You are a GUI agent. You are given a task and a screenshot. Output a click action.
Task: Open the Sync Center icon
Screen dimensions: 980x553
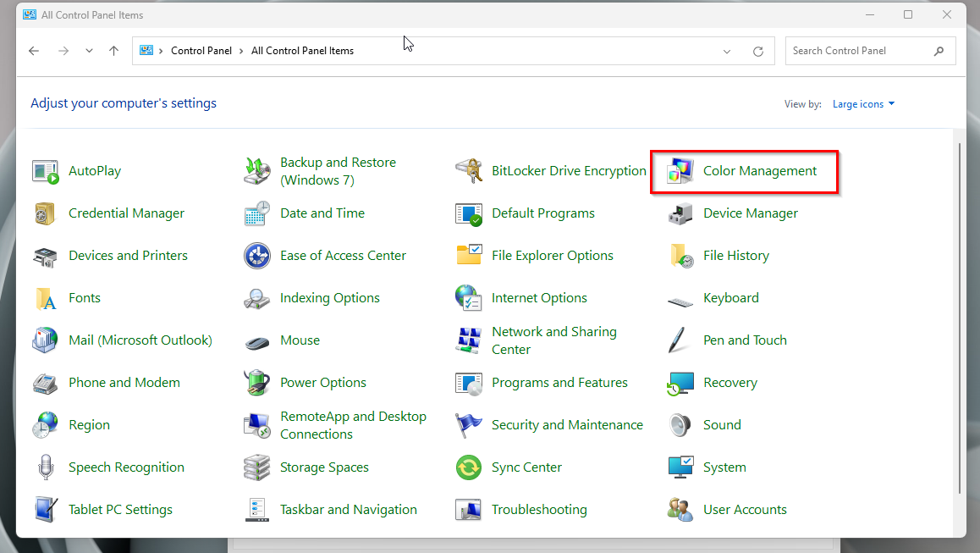click(x=469, y=467)
